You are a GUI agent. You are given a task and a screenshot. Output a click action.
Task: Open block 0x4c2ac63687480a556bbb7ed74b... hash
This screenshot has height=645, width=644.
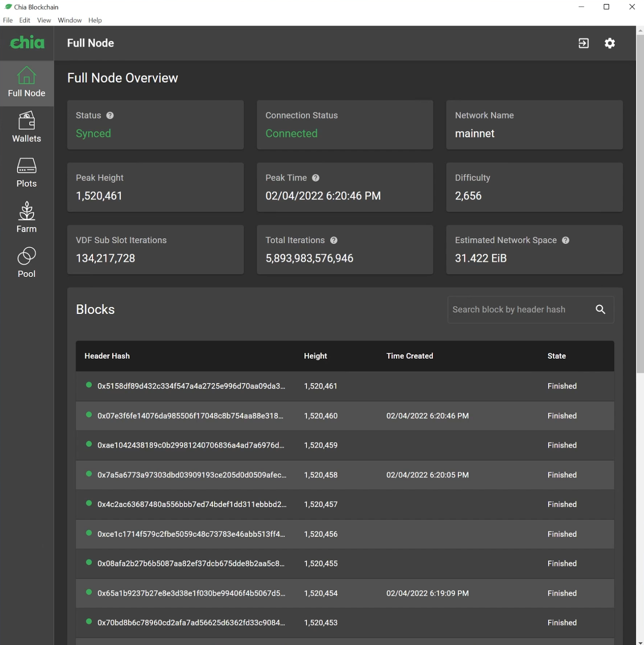[192, 504]
